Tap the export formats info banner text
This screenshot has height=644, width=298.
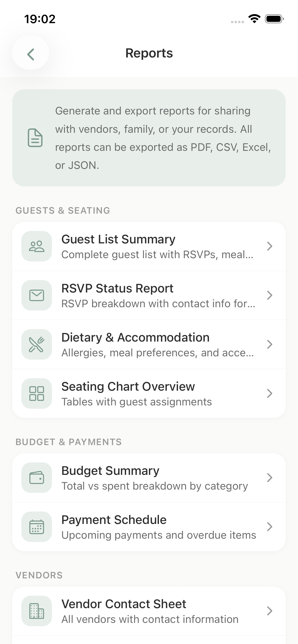(x=163, y=138)
